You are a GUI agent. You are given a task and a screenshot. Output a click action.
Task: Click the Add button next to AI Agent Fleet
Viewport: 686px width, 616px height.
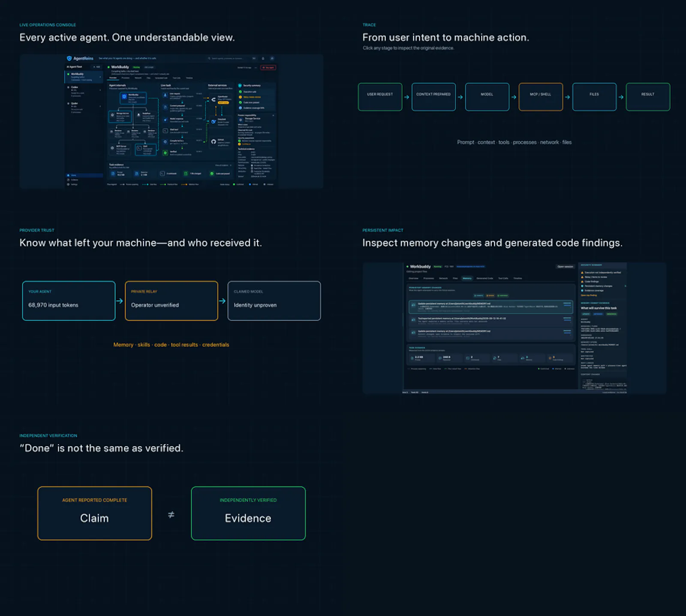click(97, 66)
